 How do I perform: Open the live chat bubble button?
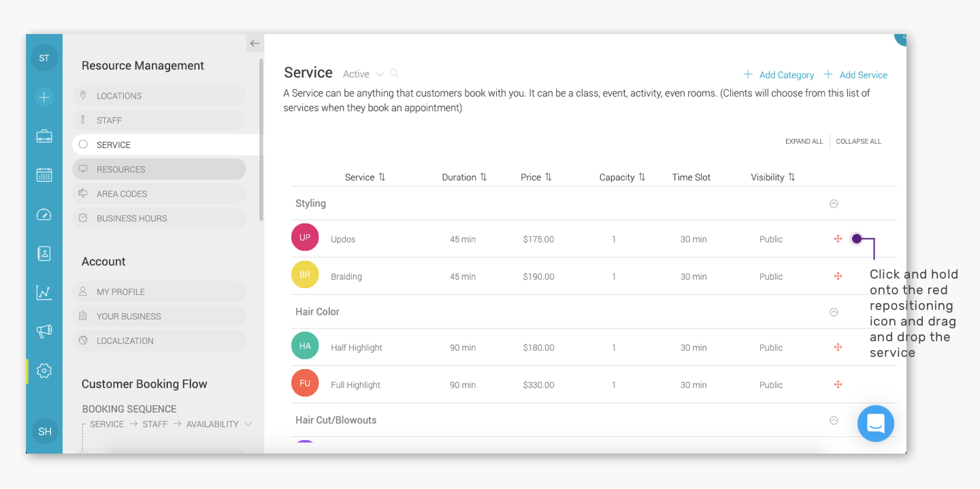tap(876, 424)
